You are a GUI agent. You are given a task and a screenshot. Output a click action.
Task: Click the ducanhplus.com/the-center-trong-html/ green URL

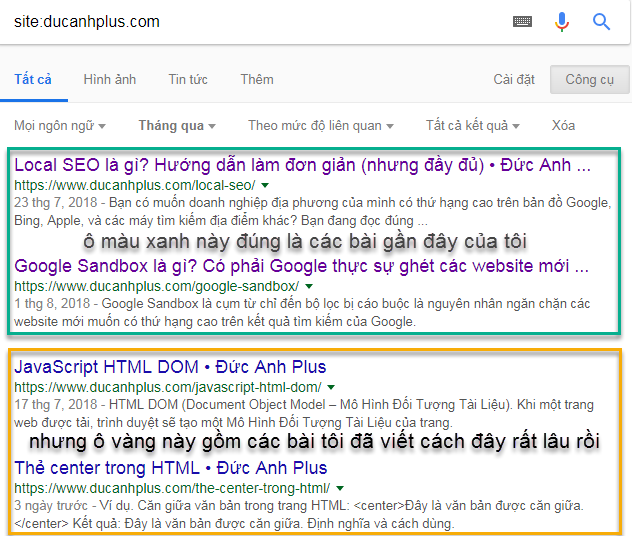172,488
